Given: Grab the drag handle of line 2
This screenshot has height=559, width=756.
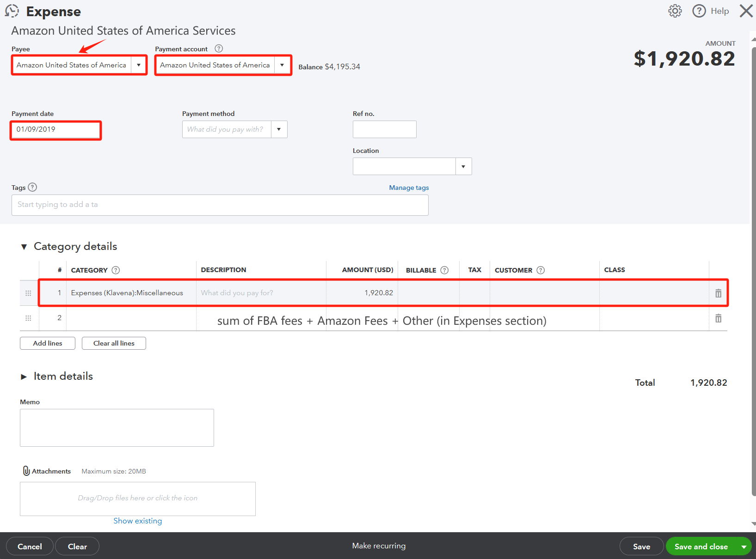Looking at the screenshot, I should click(x=28, y=318).
